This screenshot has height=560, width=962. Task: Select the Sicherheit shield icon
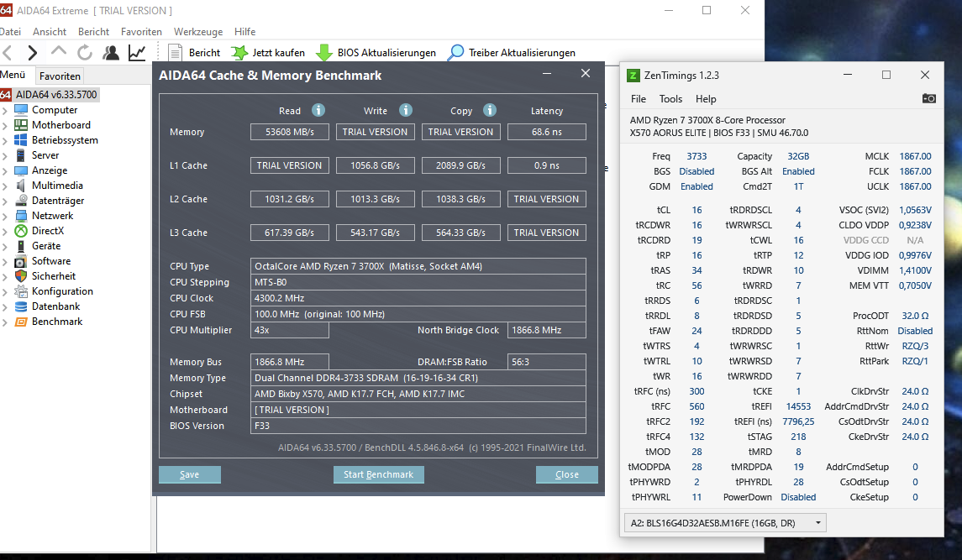point(21,276)
